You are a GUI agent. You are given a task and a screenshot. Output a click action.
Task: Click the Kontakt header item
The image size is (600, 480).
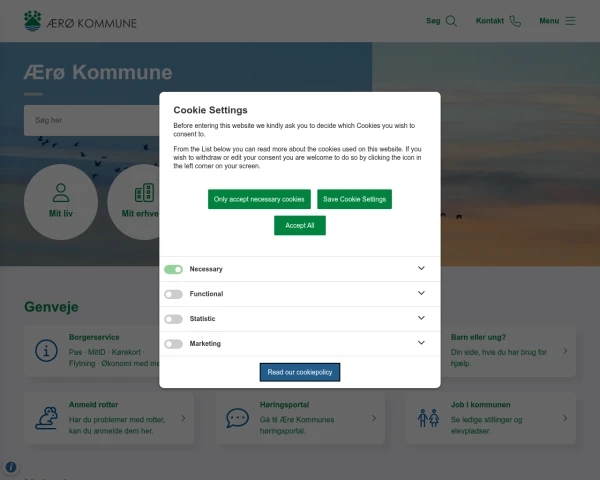click(498, 21)
